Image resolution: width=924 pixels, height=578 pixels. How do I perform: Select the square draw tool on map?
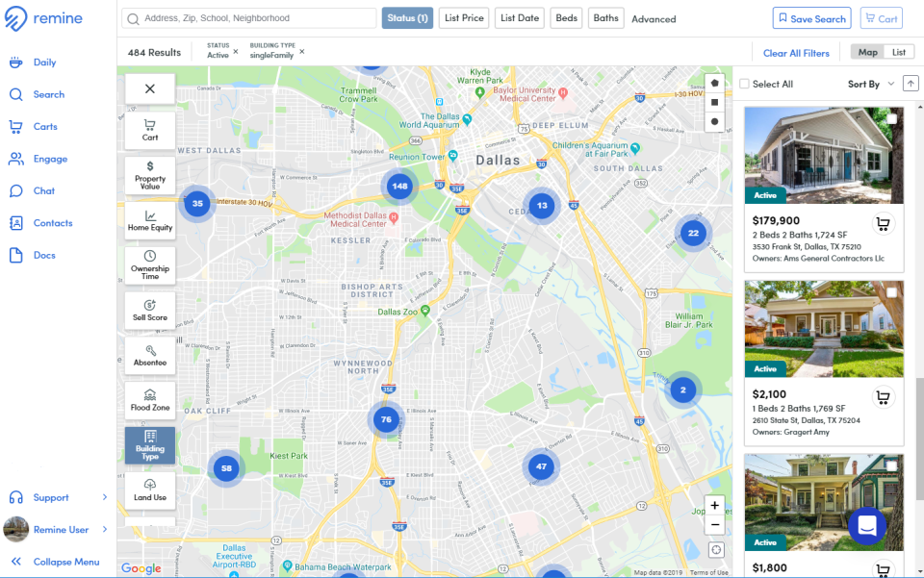[x=714, y=102]
